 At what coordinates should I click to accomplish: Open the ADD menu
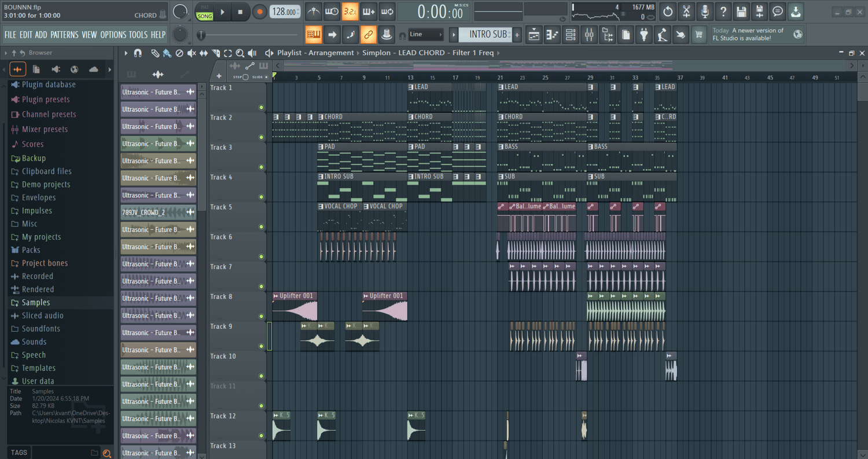pyautogui.click(x=41, y=35)
